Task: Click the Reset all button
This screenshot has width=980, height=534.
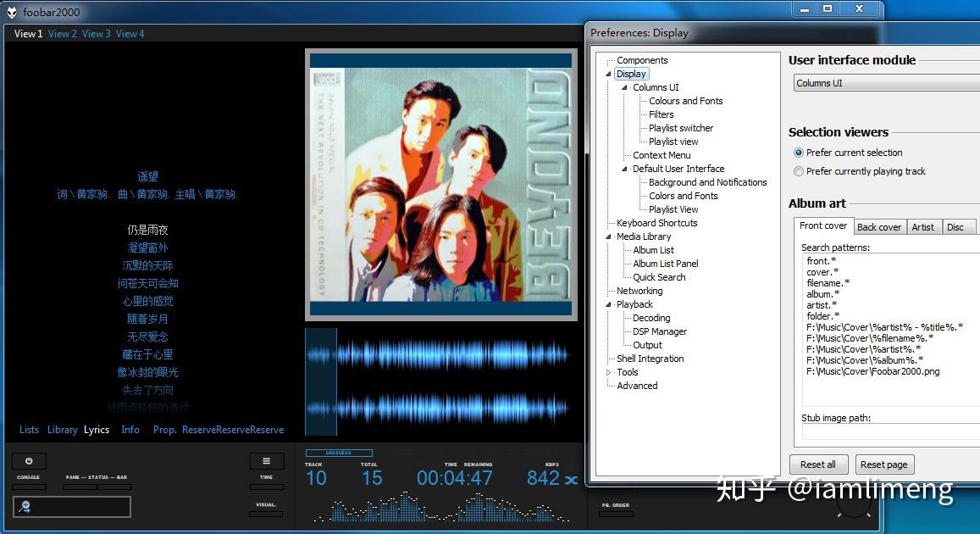Action: click(818, 464)
